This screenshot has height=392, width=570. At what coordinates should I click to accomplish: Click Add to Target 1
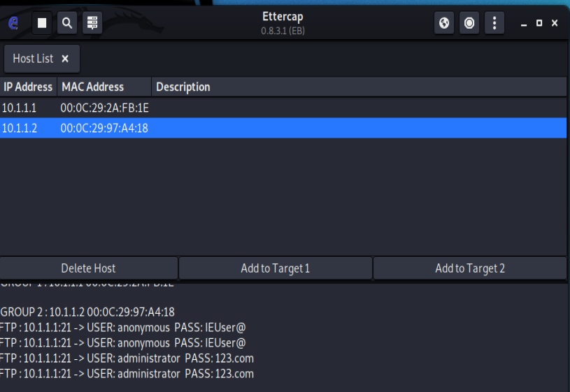point(275,268)
